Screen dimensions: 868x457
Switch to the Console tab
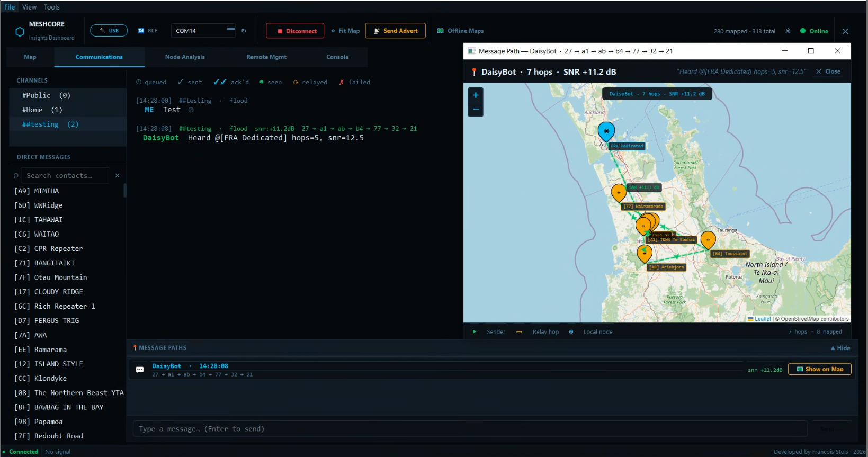[x=337, y=57]
